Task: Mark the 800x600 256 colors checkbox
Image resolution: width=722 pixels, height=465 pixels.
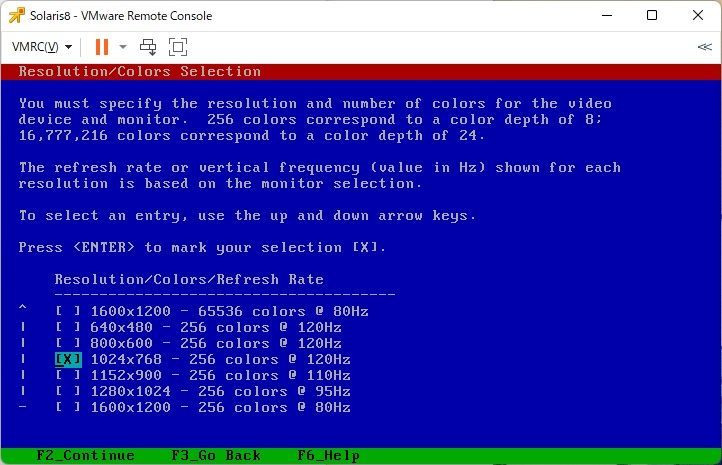Action: (68, 343)
